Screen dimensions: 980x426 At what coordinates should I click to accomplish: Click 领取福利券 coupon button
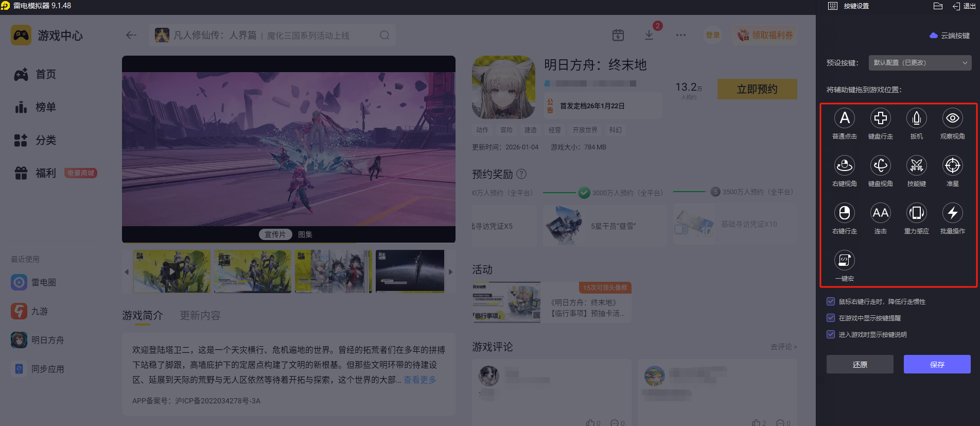tap(765, 35)
